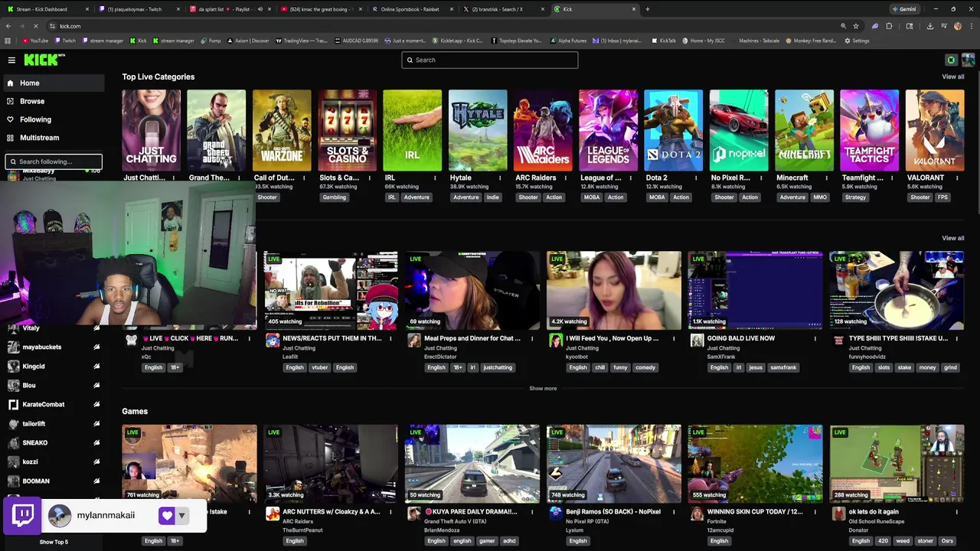Open options menu for ARC Raiders category
The height and width of the screenshot is (551, 980).
point(566,178)
